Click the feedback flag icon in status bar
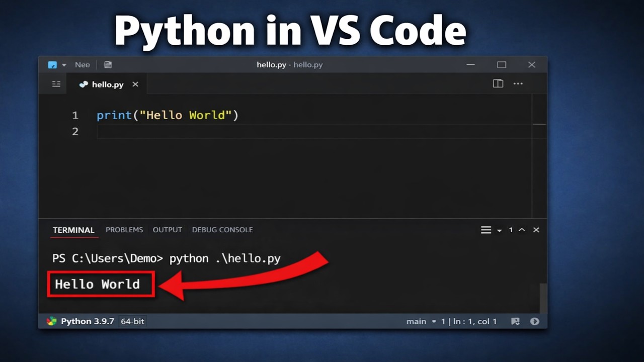 tap(516, 321)
